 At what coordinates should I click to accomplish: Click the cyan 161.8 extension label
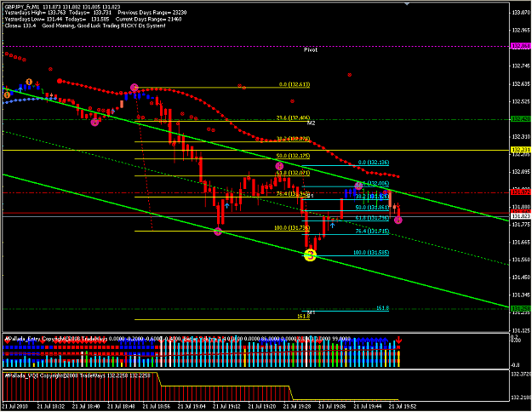click(x=383, y=308)
